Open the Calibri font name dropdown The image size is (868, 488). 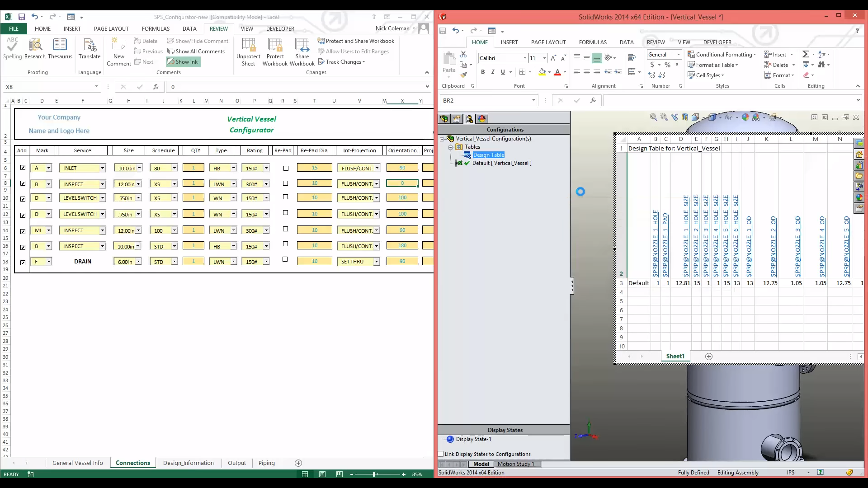tap(525, 58)
